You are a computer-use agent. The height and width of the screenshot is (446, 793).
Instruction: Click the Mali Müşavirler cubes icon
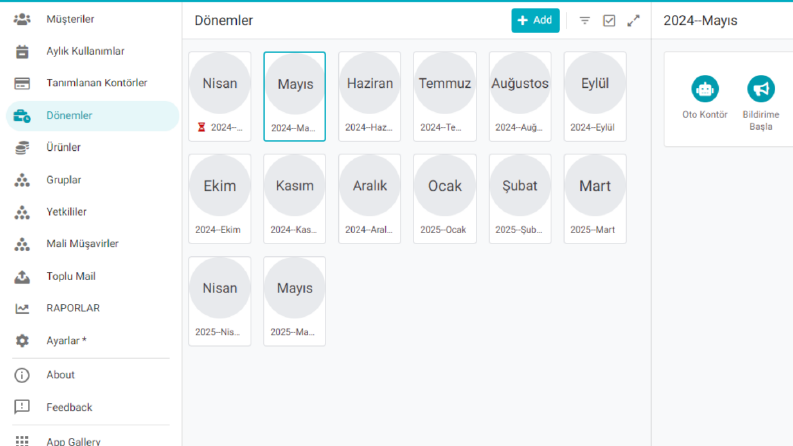(22, 244)
